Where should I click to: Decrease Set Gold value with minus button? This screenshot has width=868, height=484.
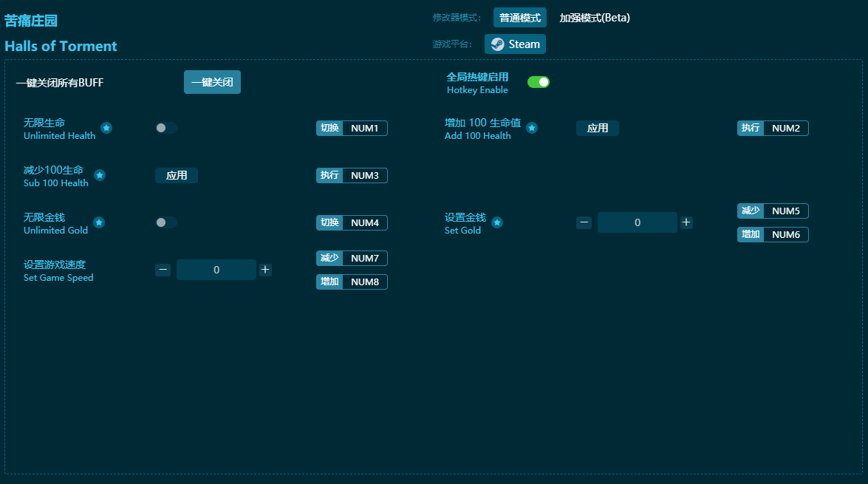point(584,222)
